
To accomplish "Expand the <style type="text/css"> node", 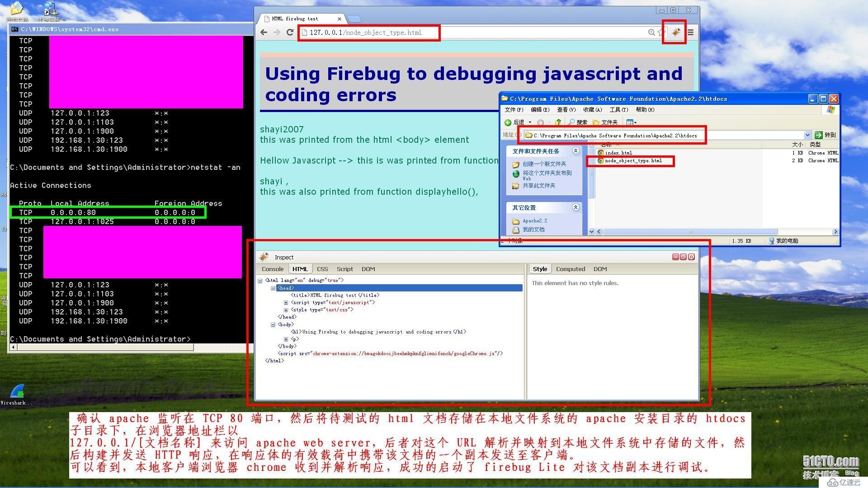I will pyautogui.click(x=286, y=310).
